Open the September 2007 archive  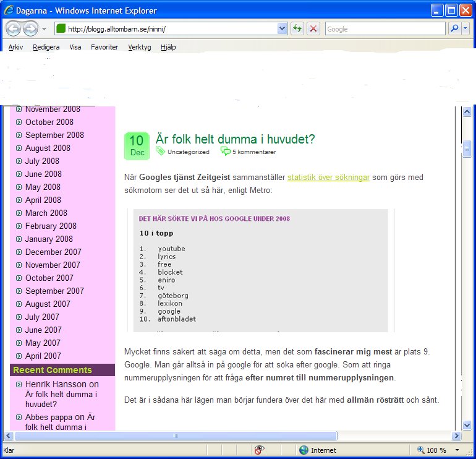pyautogui.click(x=54, y=291)
